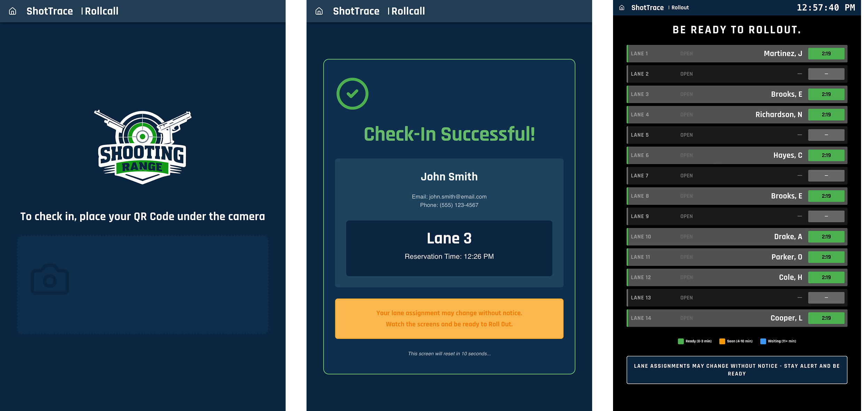Select Drake, A on Lane 10
Image resolution: width=868 pixels, height=411 pixels.
788,236
